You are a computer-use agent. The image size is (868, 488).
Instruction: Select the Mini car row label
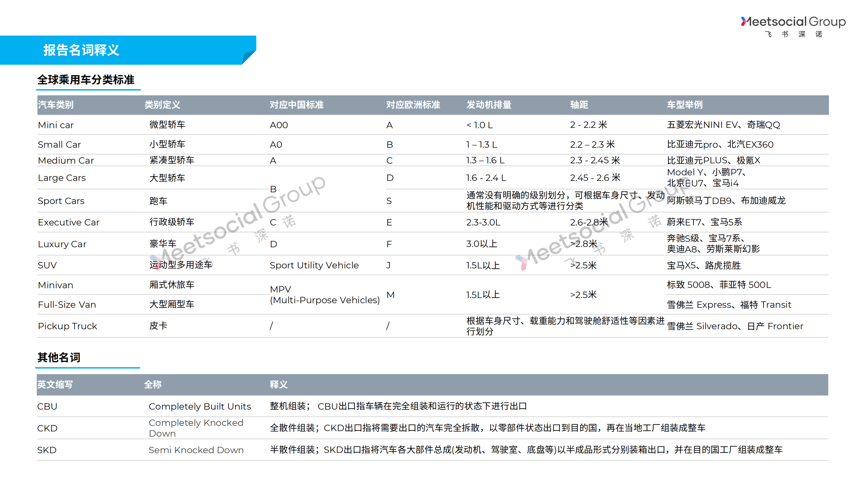pos(56,125)
